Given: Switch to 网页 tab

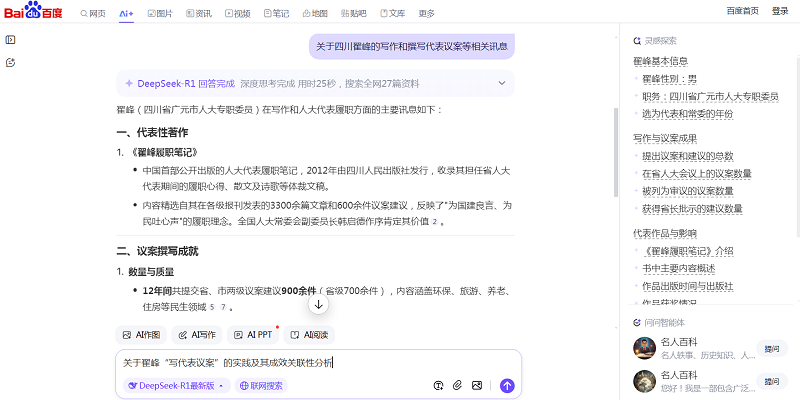Looking at the screenshot, I should tap(93, 14).
